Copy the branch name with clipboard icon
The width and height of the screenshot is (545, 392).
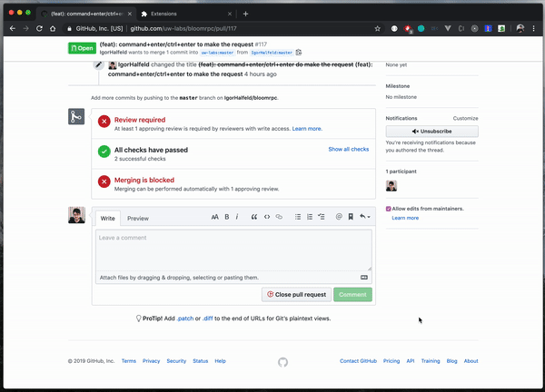[299, 53]
